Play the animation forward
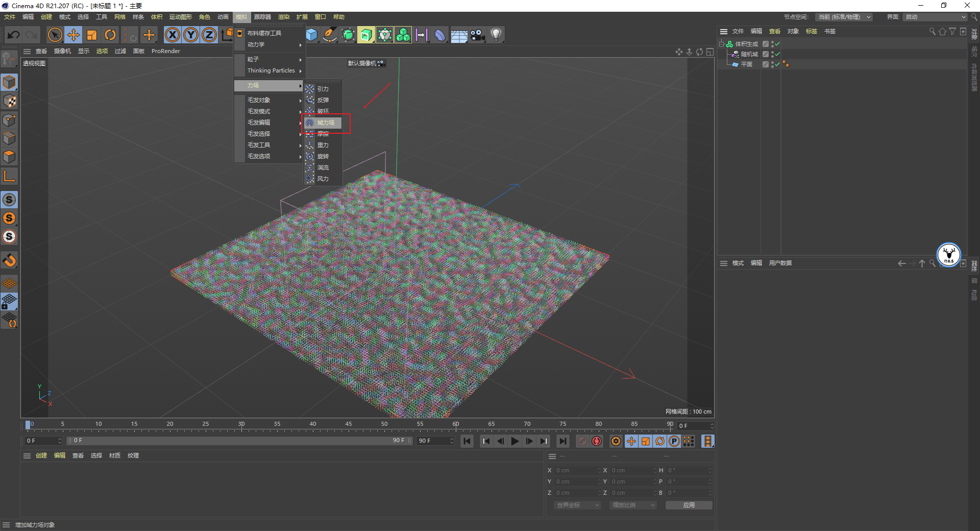Screen dimensions: 980x531 coord(515,441)
